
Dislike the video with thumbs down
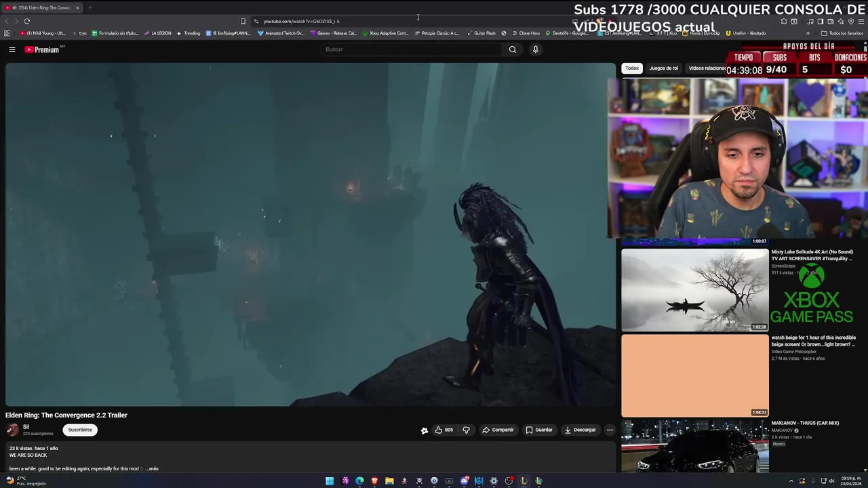coord(466,430)
